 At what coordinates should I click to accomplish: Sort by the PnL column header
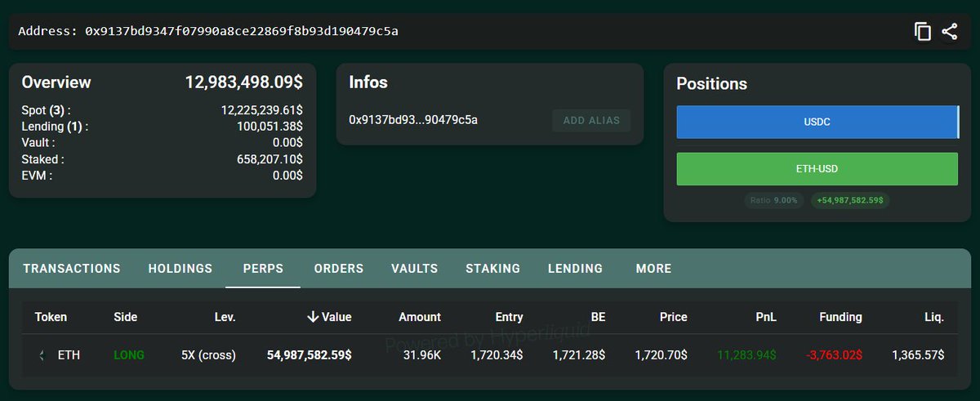pos(766,317)
